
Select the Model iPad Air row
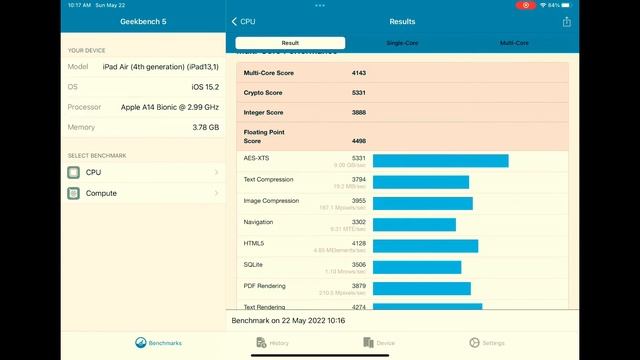[143, 67]
